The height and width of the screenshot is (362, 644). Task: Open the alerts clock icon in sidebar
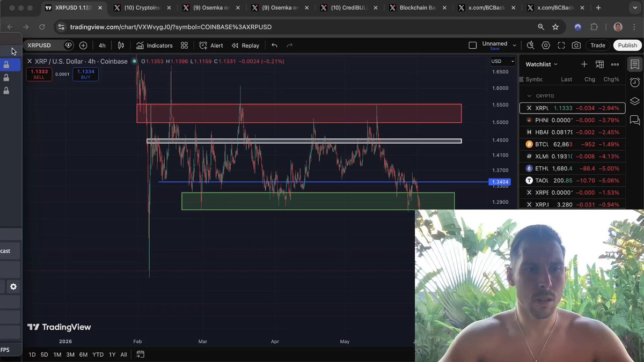point(634,83)
